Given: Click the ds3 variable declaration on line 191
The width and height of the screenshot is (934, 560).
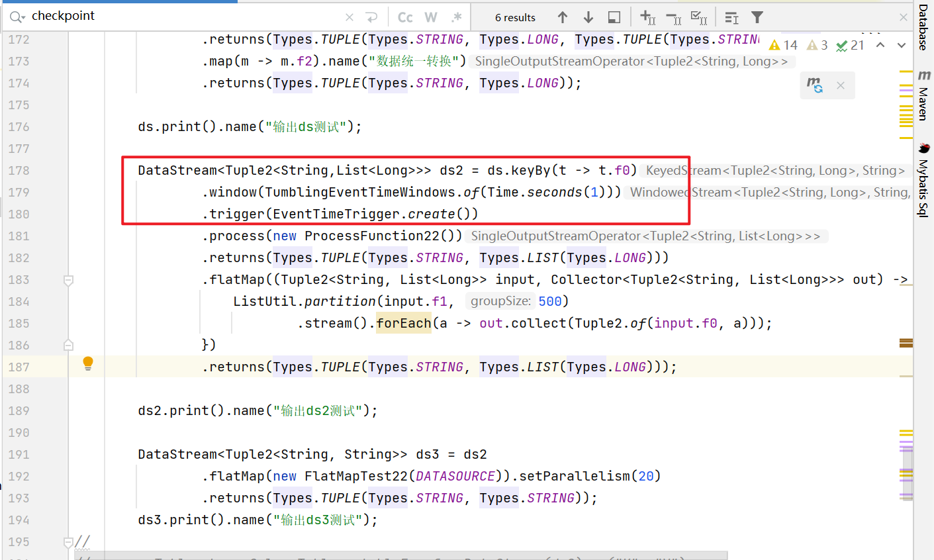Looking at the screenshot, I should pyautogui.click(x=428, y=454).
